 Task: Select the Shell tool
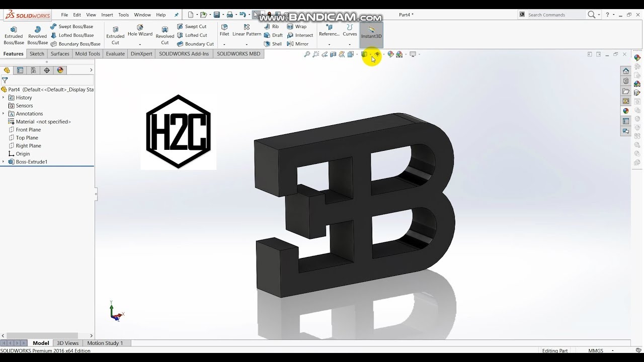tap(273, 44)
